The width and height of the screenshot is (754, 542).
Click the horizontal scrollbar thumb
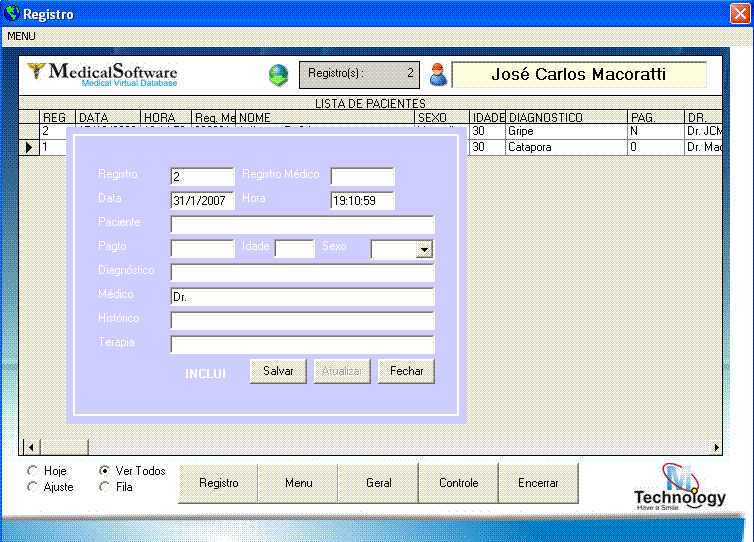64,447
